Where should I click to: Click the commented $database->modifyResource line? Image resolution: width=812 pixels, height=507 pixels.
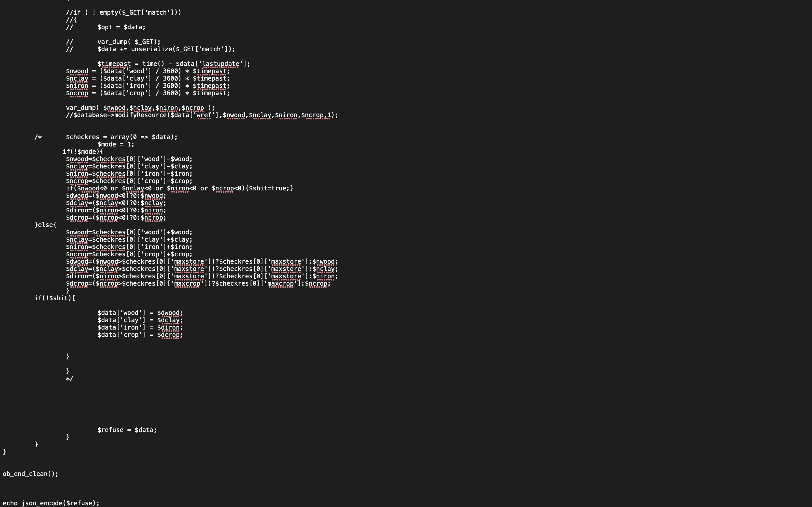tap(202, 115)
